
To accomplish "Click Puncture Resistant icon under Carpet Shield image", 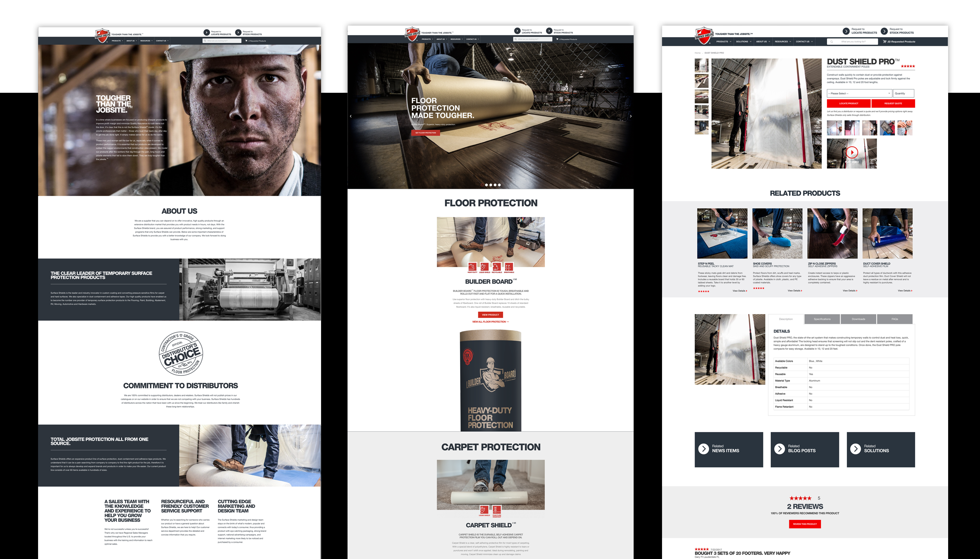I will (x=497, y=510).
